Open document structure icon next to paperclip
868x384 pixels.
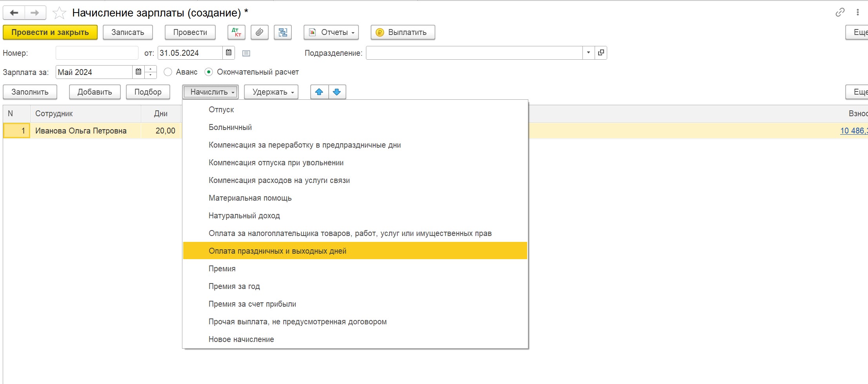tap(283, 32)
